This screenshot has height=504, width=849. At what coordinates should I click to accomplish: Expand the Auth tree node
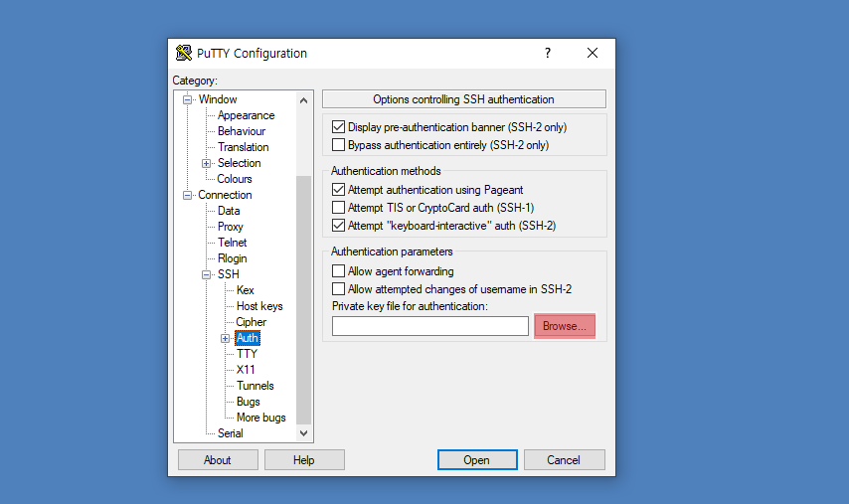226,339
